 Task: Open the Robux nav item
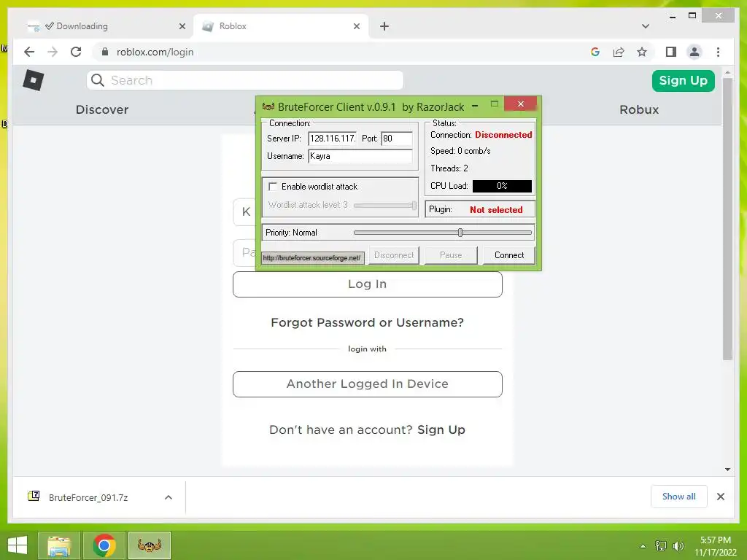click(x=639, y=109)
